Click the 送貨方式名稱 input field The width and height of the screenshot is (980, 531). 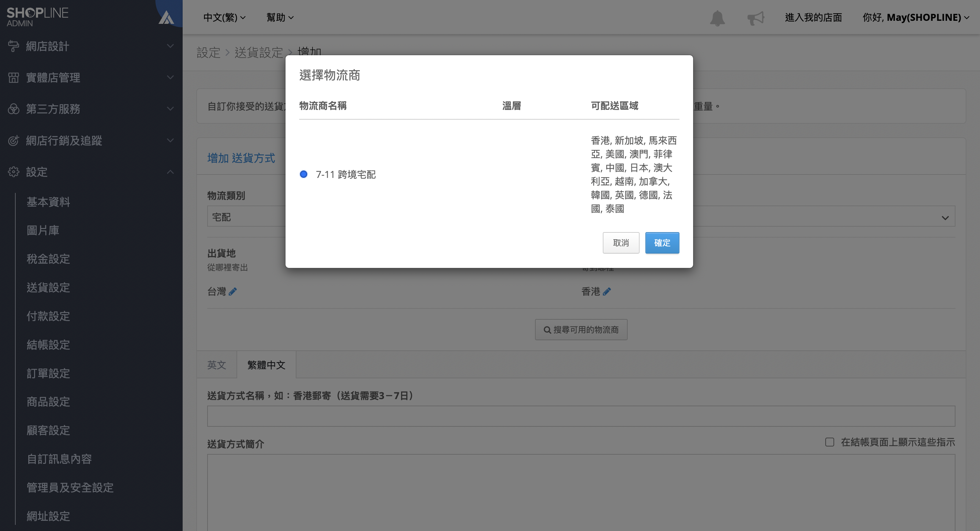[581, 416]
